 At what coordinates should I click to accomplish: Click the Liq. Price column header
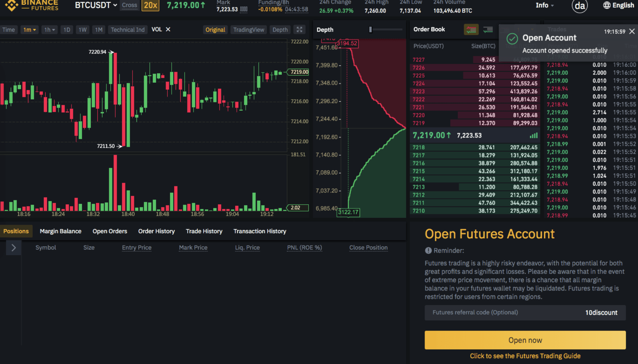[x=247, y=248]
